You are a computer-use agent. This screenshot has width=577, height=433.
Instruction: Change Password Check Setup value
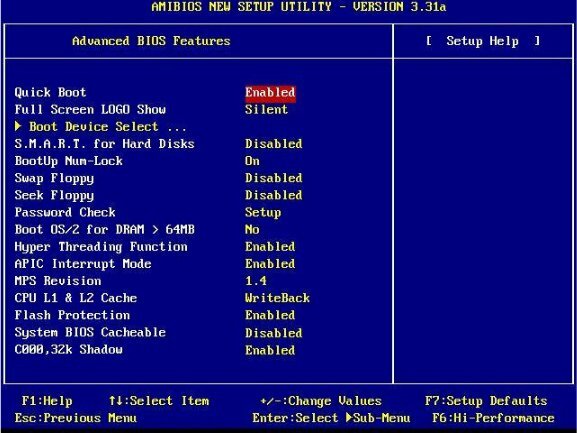click(263, 212)
